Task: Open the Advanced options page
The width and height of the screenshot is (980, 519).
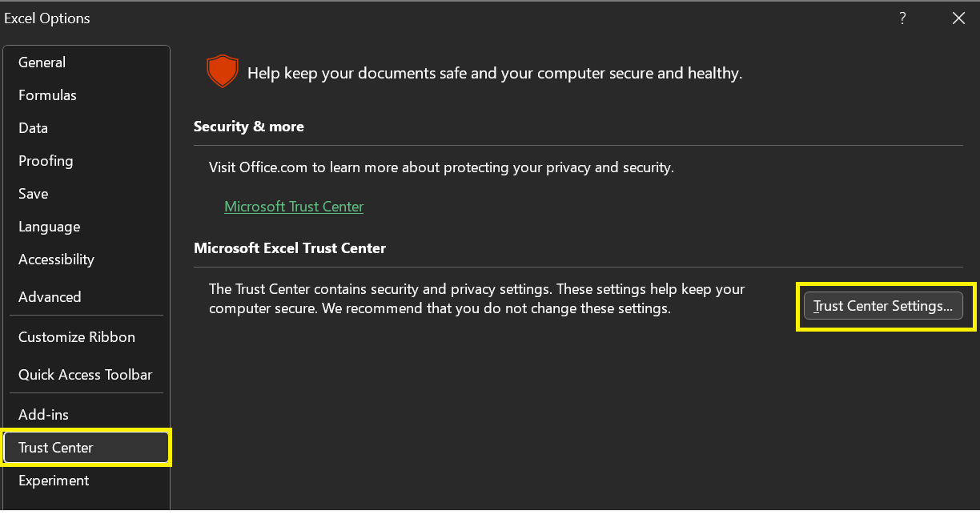Action: pyautogui.click(x=50, y=296)
